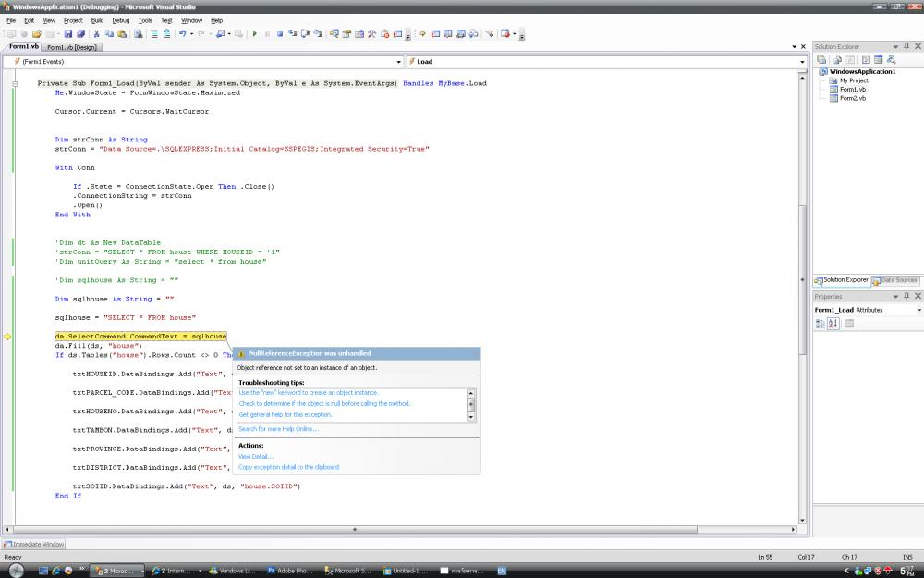Screen dimensions: 924x578
Task: Click the code editor vertical scrollbar down arrow
Action: (802, 521)
